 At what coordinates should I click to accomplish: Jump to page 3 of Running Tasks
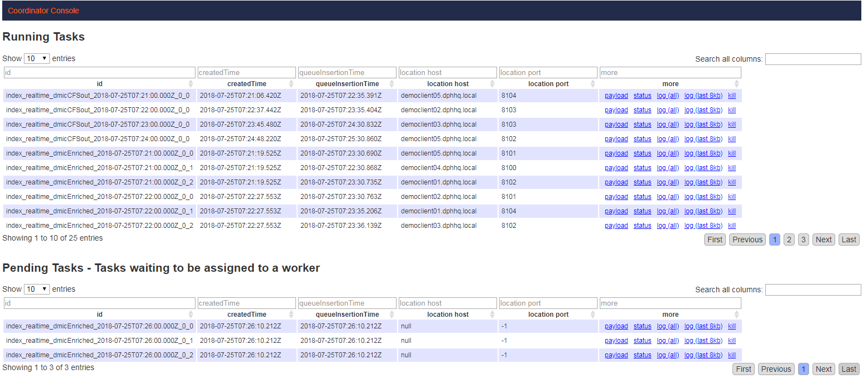point(803,240)
